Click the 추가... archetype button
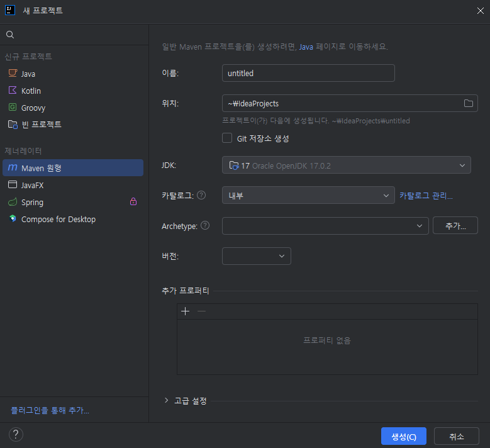490x448 pixels. pos(455,225)
